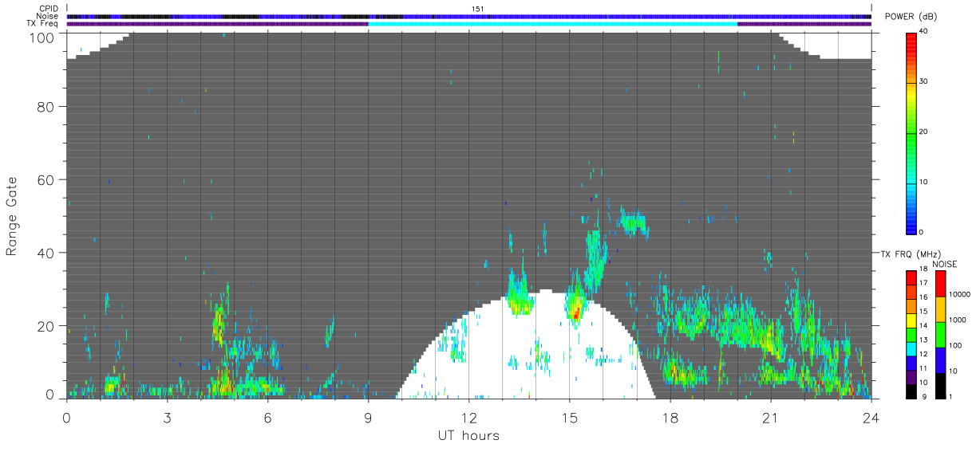Click UT hours tick label 24
Image resolution: width=980 pixels, height=452 pixels.
click(871, 417)
